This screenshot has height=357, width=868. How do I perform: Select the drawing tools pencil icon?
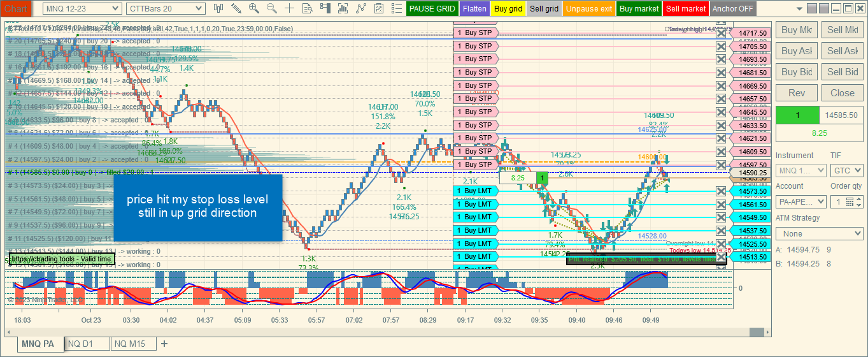point(236,8)
